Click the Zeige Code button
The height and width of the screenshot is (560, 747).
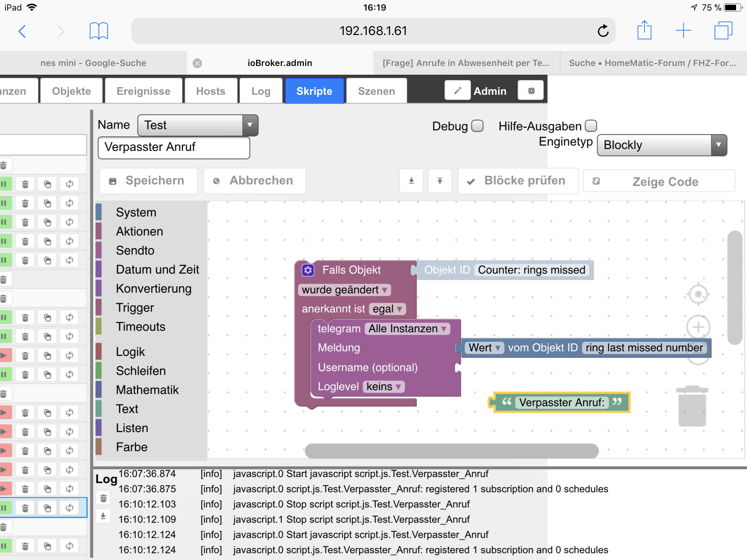point(659,181)
